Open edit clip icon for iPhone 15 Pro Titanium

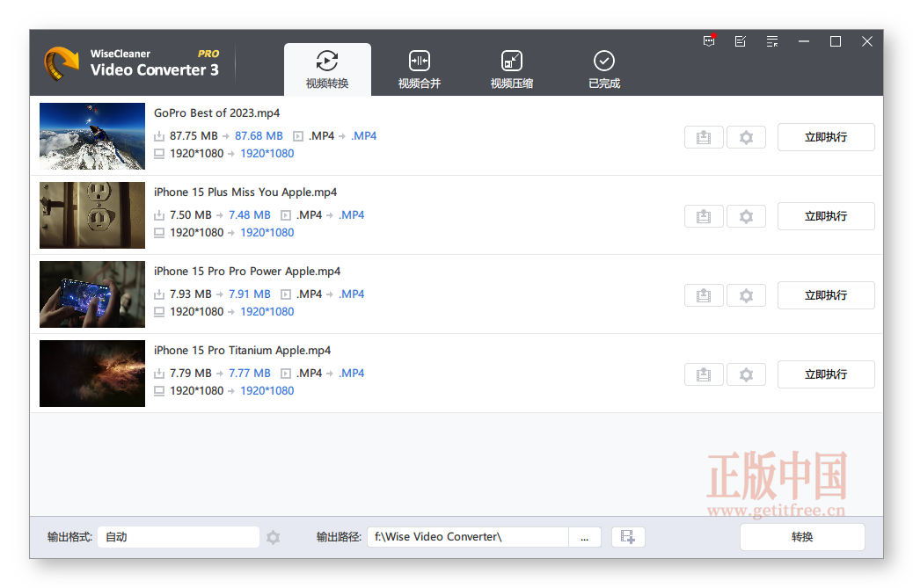704,374
